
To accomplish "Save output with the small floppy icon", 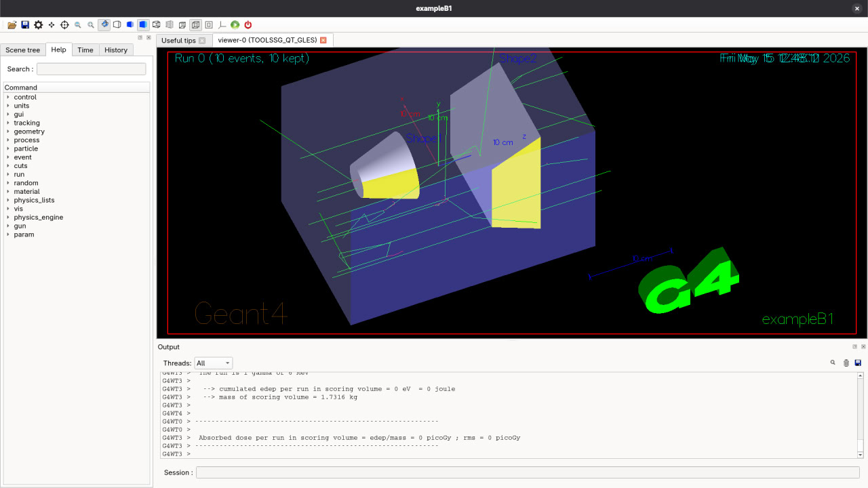I will pyautogui.click(x=858, y=363).
